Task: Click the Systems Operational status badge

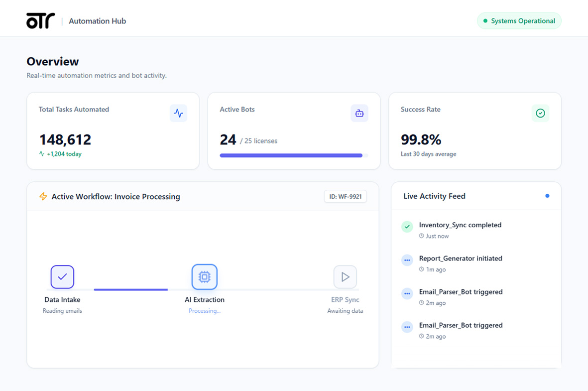Action: coord(519,21)
